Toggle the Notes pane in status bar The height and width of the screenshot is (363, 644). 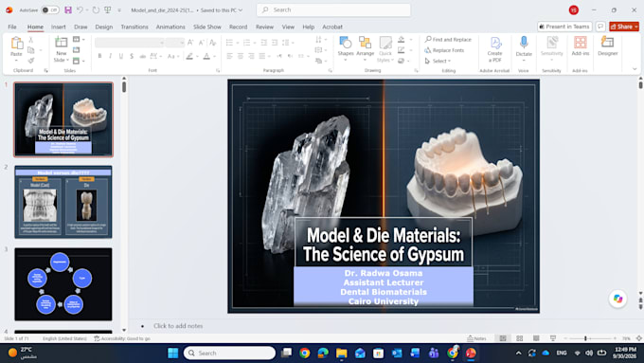tap(476, 338)
